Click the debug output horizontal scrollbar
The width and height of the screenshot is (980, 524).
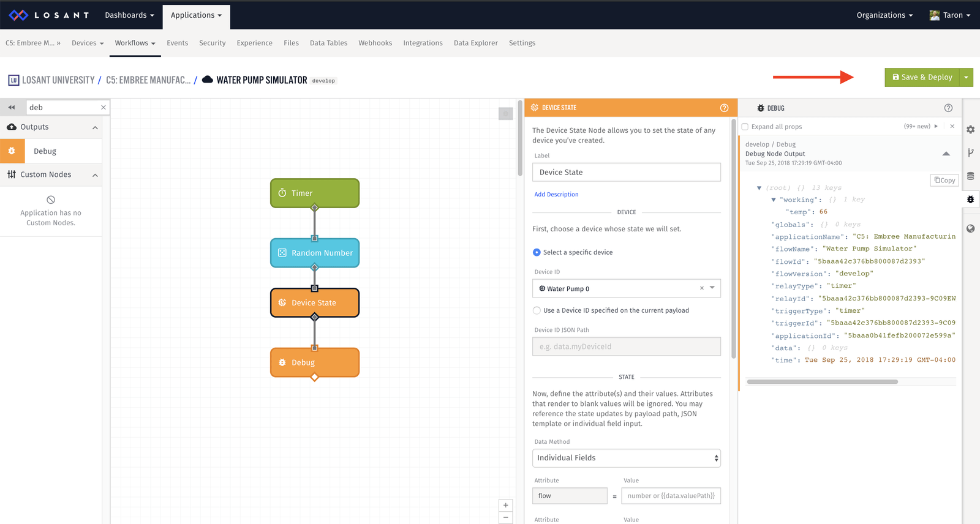[822, 382]
